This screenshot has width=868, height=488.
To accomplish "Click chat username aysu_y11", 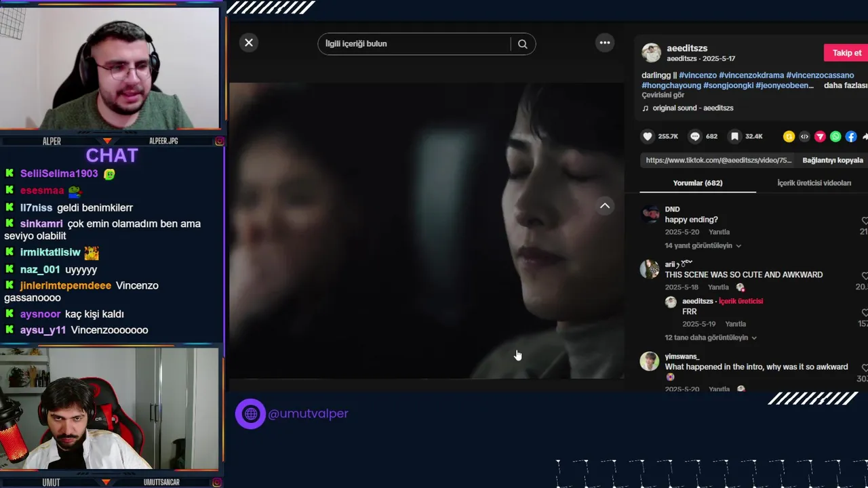I will [43, 330].
